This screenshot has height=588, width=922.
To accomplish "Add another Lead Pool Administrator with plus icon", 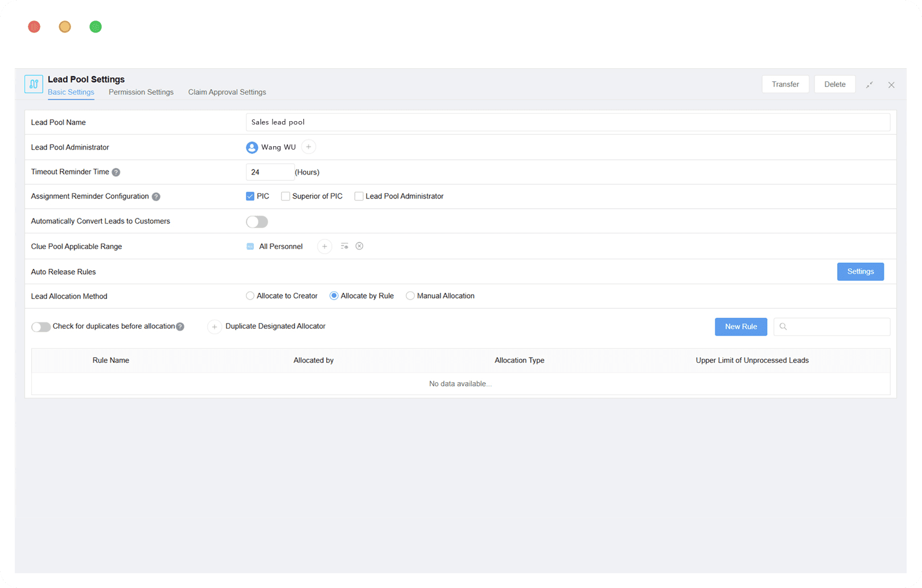I will click(x=308, y=147).
